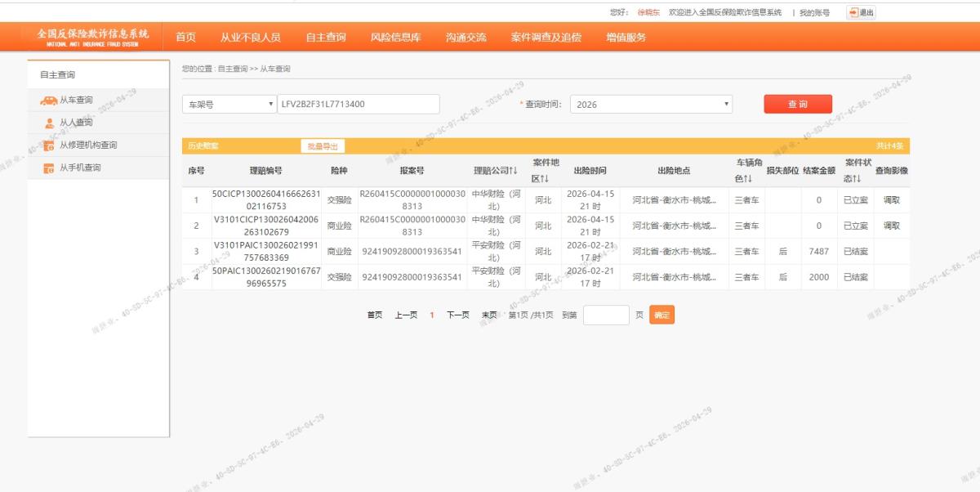Click the 末页 pagination link
The width and height of the screenshot is (980, 492).
coord(489,315)
